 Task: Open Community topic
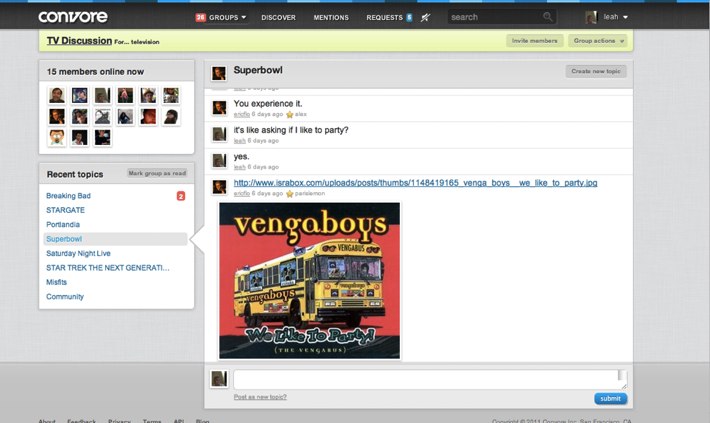65,297
